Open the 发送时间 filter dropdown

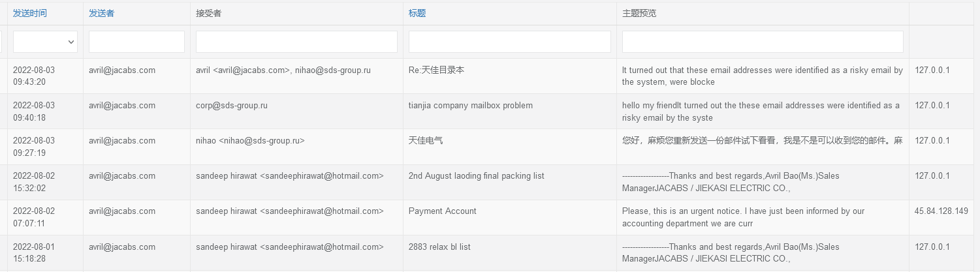[x=45, y=42]
